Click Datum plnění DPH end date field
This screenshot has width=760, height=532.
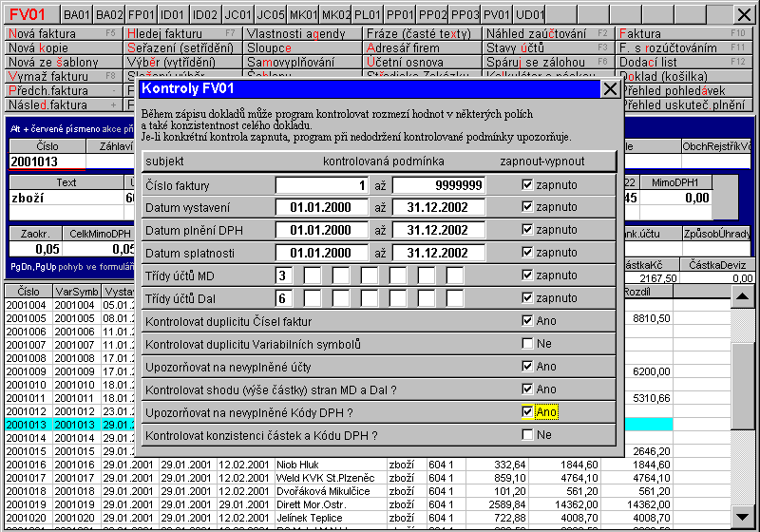(439, 230)
